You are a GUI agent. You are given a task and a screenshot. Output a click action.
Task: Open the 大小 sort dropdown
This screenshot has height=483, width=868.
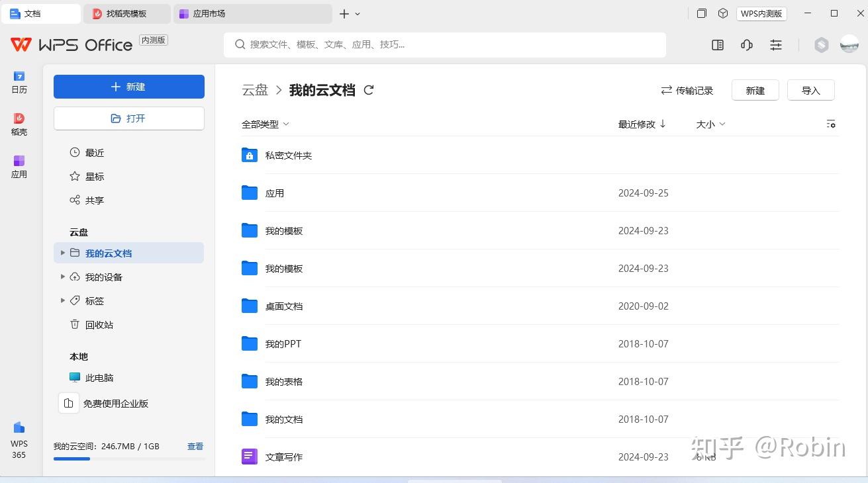point(710,124)
